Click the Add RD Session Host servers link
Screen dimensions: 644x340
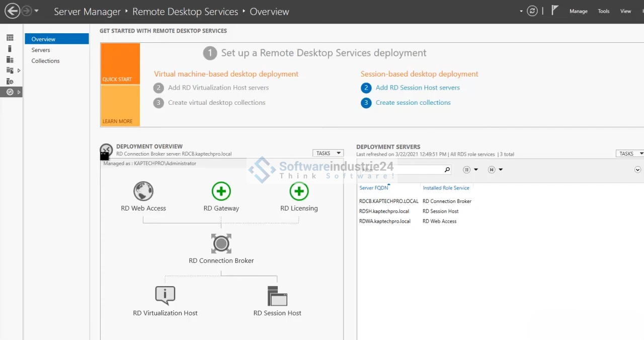pos(418,88)
